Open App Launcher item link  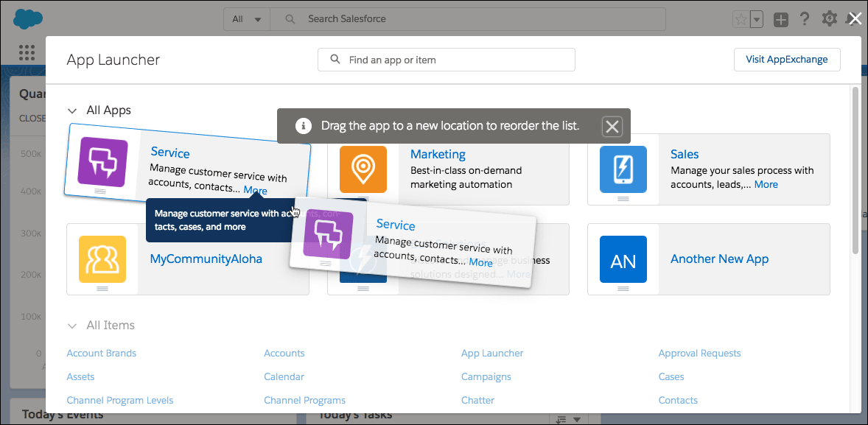492,353
